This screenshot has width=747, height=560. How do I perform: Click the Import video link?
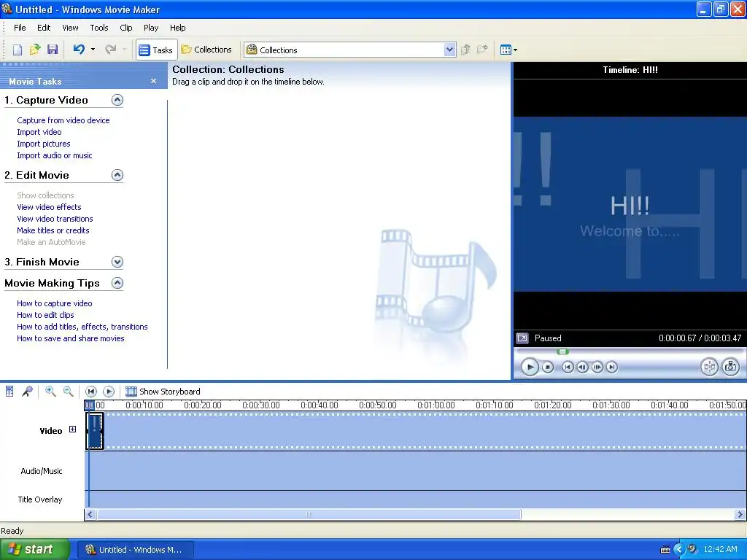coord(39,132)
